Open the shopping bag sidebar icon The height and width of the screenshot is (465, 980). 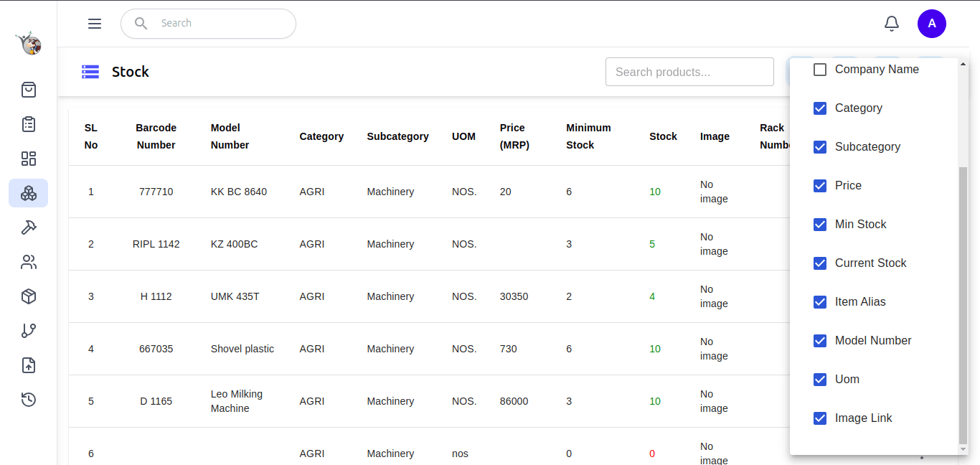(x=29, y=90)
